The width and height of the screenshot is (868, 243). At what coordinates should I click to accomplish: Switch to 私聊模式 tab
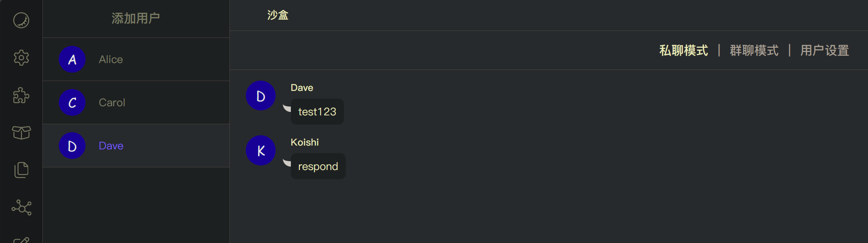(684, 50)
